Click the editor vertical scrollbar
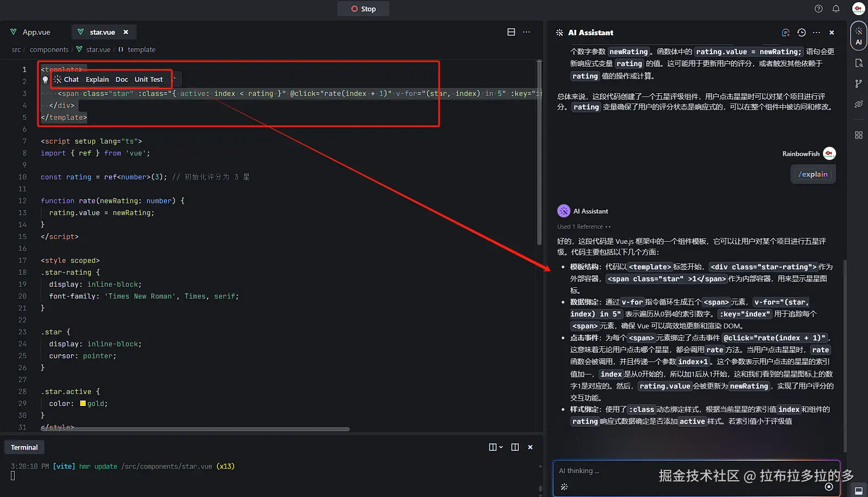The image size is (868, 497). pyautogui.click(x=539, y=152)
